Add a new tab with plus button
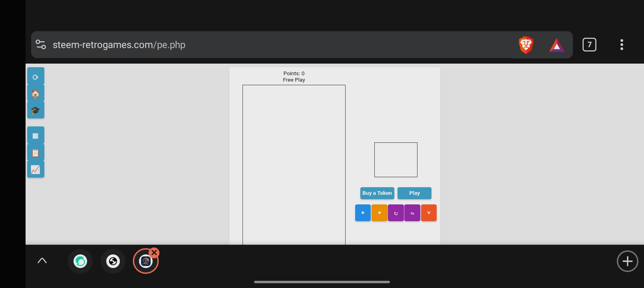This screenshot has width=644, height=288. click(627, 261)
